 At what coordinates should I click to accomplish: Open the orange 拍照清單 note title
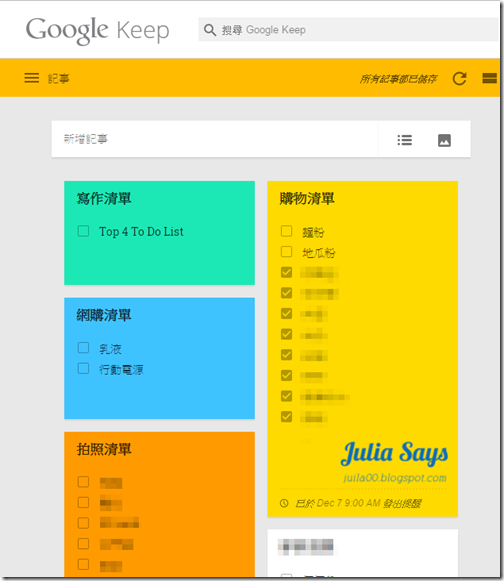pyautogui.click(x=104, y=449)
